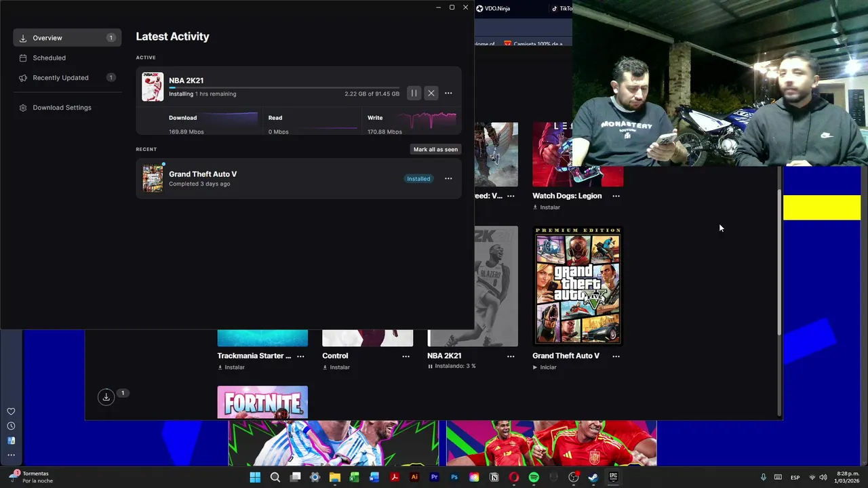Click Instalar under Watch Dogs: Legion
Screen dimensions: 868x488
click(x=547, y=207)
